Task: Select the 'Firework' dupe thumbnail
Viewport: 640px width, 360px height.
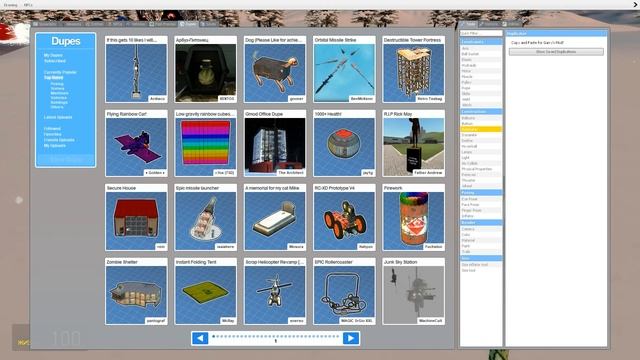Action: (413, 217)
